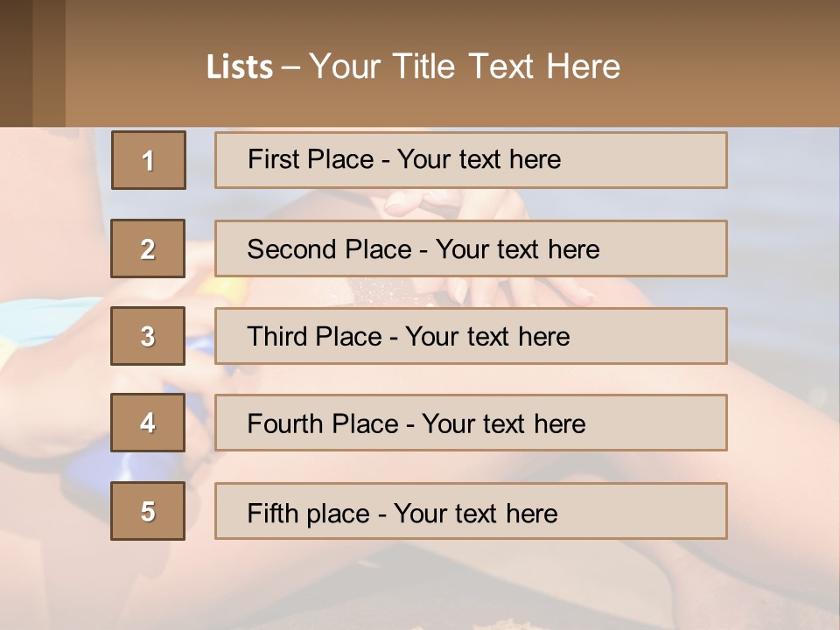Click the Fourth Place text box
The height and width of the screenshot is (630, 840).
coord(471,423)
